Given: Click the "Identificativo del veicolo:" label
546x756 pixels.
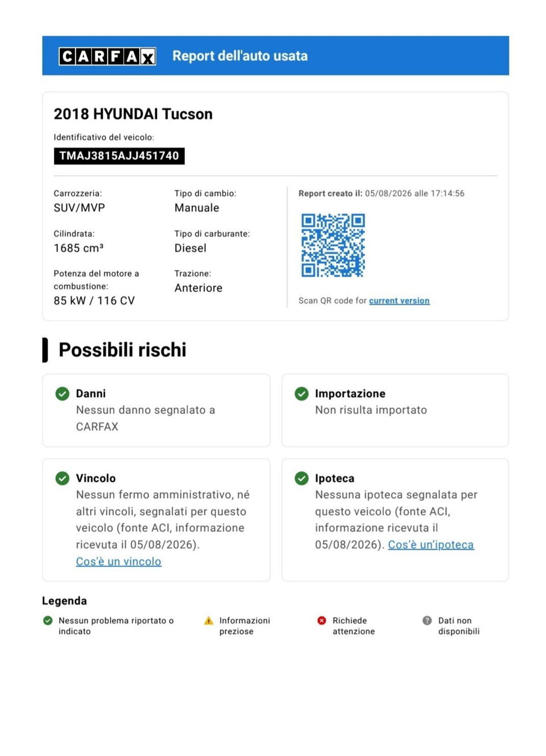Looking at the screenshot, I should pos(104,137).
